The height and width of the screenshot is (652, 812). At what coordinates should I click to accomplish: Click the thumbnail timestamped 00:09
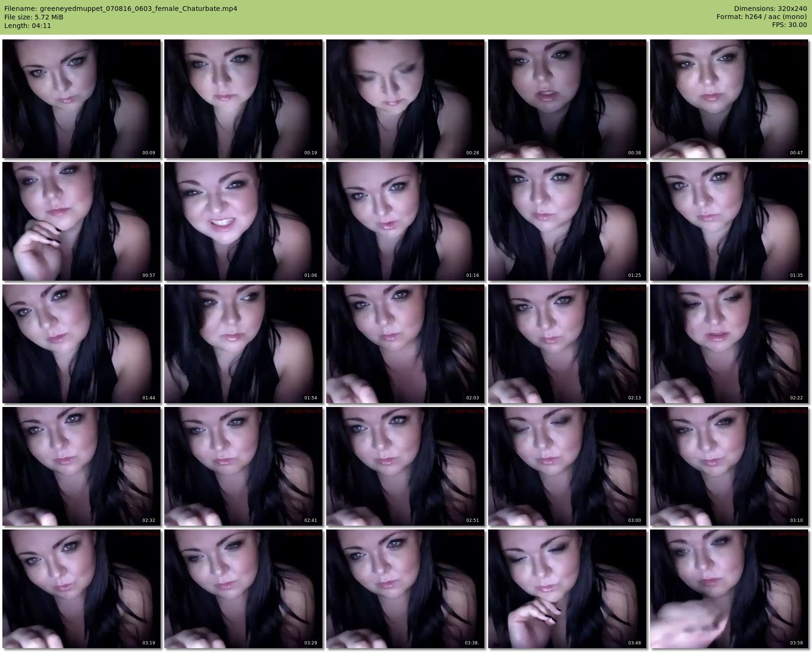(x=82, y=99)
